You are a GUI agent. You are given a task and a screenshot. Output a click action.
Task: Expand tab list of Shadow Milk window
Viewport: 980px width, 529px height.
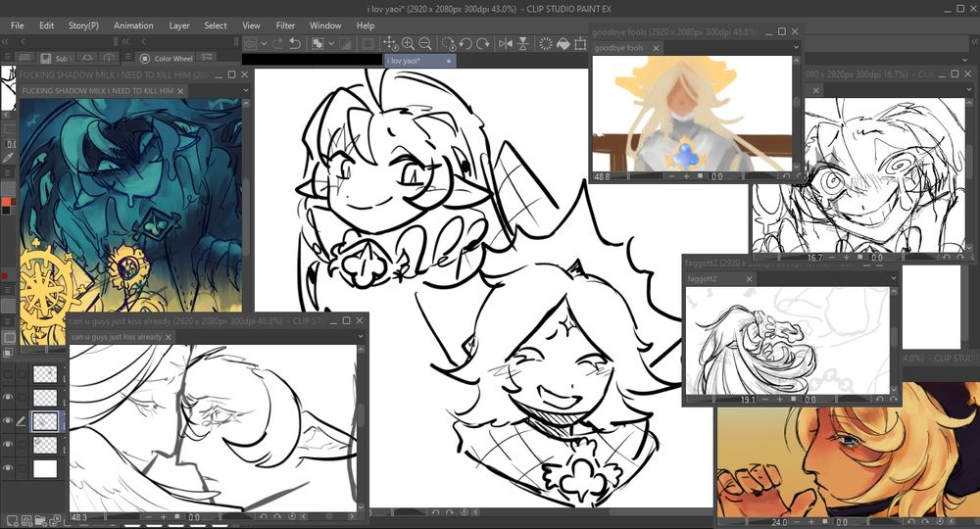[246, 90]
